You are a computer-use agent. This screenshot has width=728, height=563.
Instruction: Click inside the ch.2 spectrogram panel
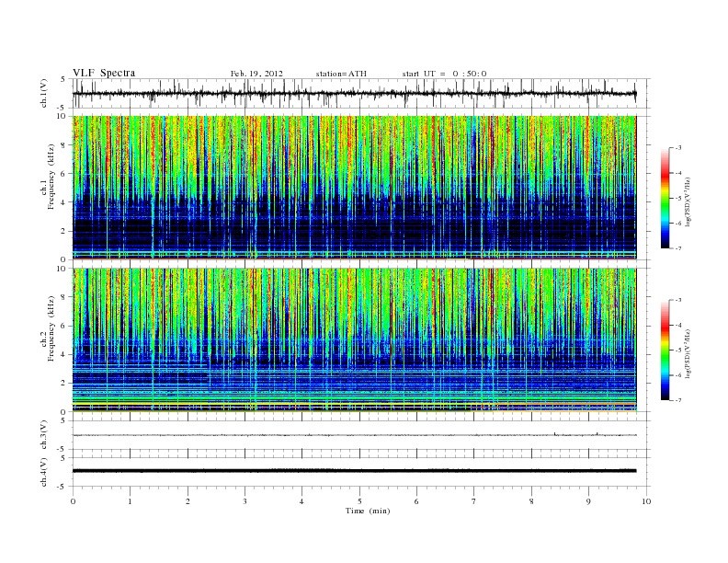354,340
